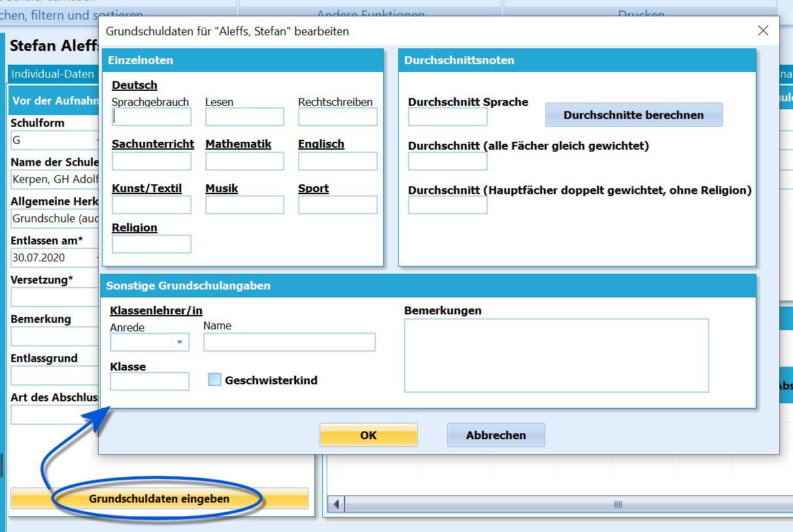
Task: Open the Schulform dropdown in background window
Action: point(55,141)
